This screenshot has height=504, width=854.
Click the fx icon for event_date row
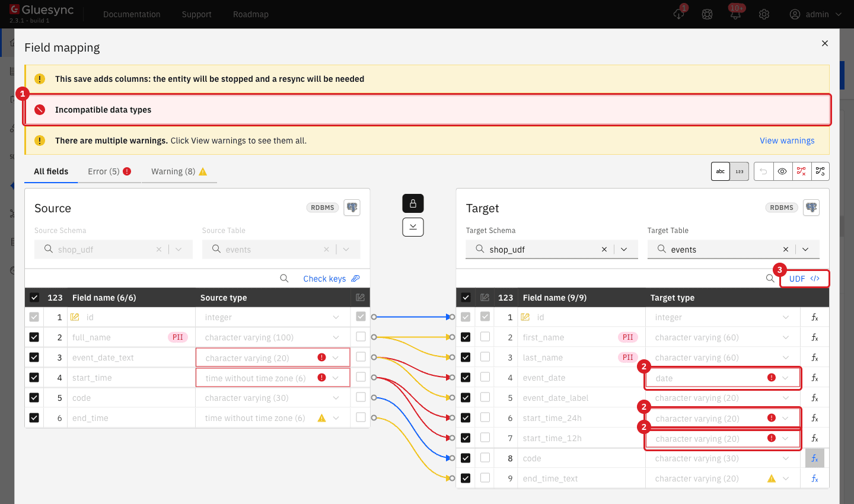[x=815, y=378]
